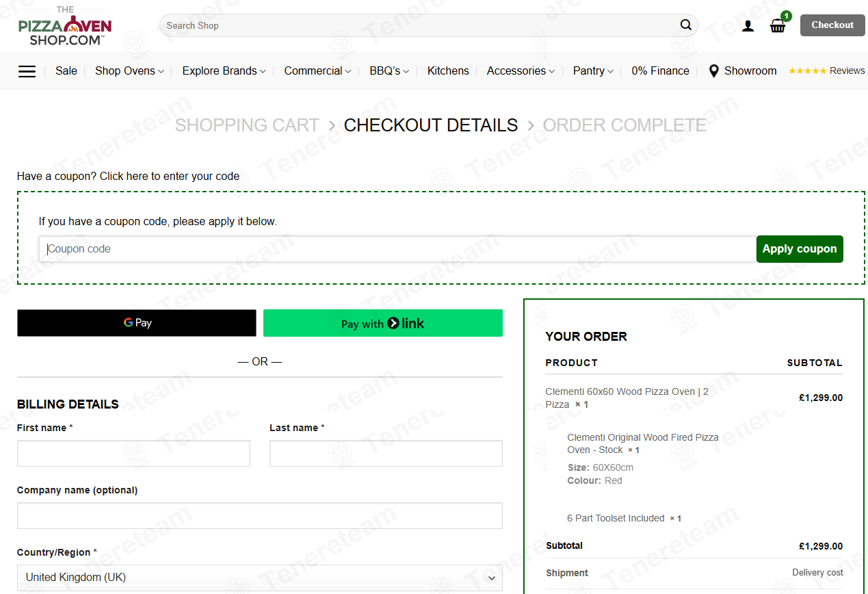Expand the Pantry menu
Viewport: 868px width, 594px height.
(593, 71)
